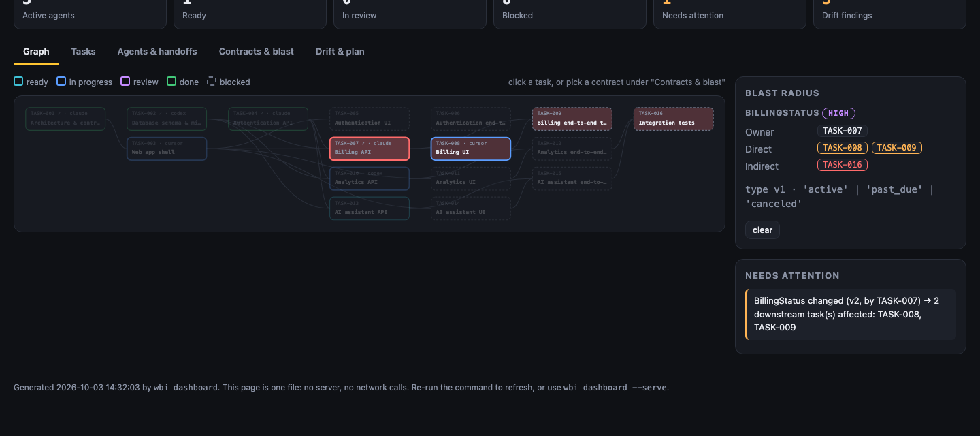Select TASK-001 Architecture node
Image resolution: width=980 pixels, height=436 pixels.
[65, 119]
